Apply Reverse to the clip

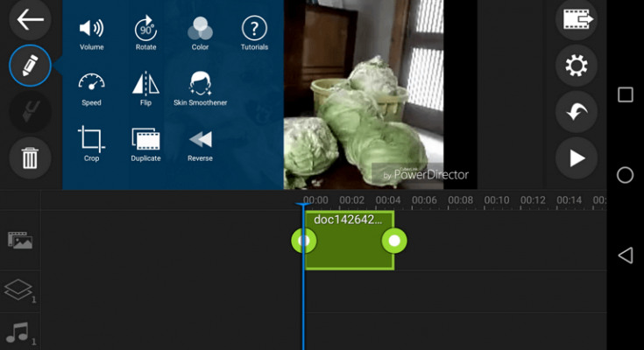200,143
